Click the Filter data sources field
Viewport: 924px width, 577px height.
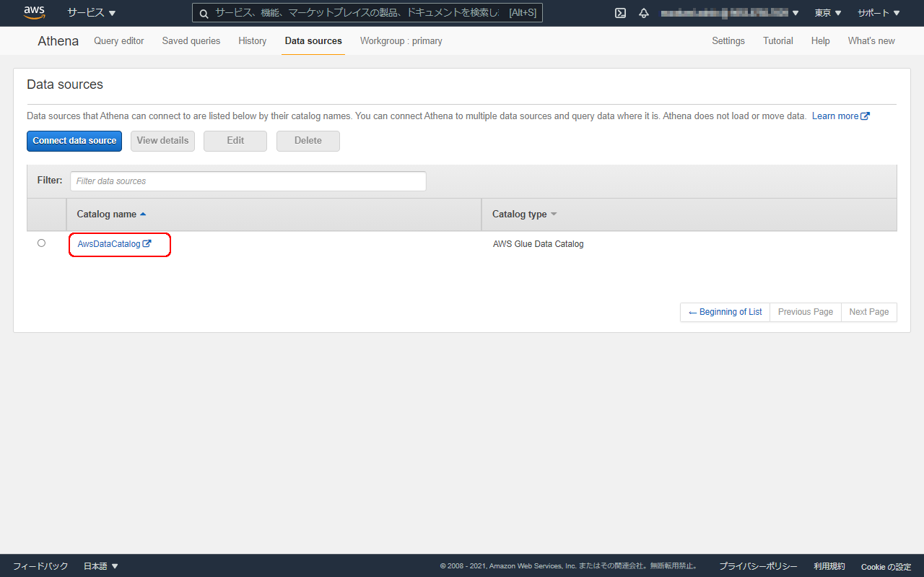(248, 181)
